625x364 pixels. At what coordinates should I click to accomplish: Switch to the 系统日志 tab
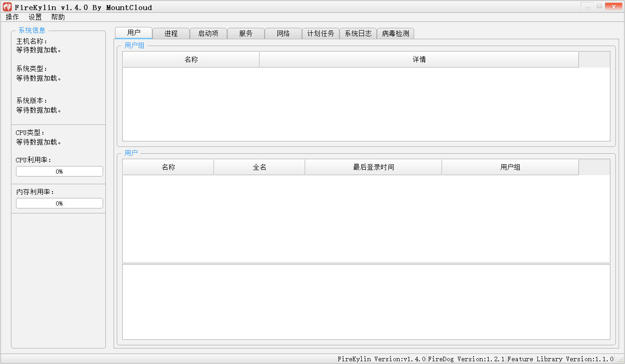pos(358,34)
